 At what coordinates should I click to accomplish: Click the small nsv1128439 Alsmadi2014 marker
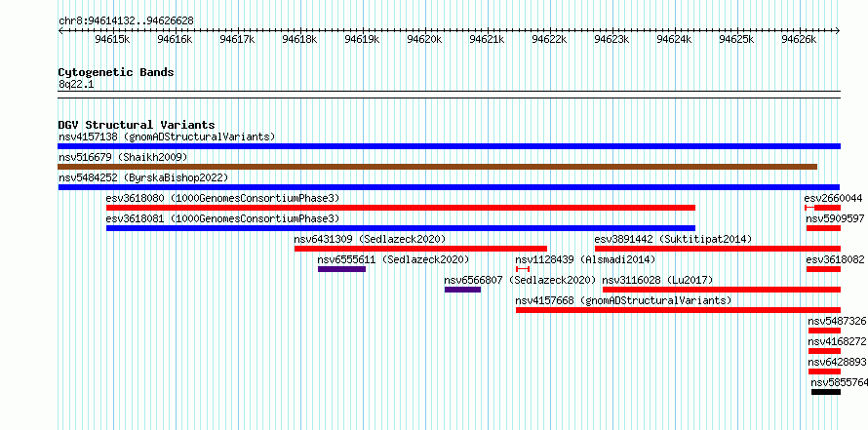pos(523,269)
